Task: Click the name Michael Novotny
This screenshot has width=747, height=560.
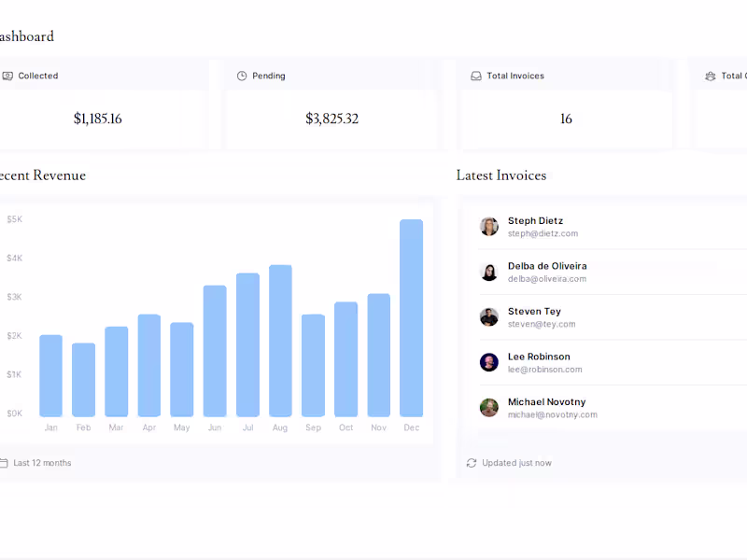Action: 547,402
